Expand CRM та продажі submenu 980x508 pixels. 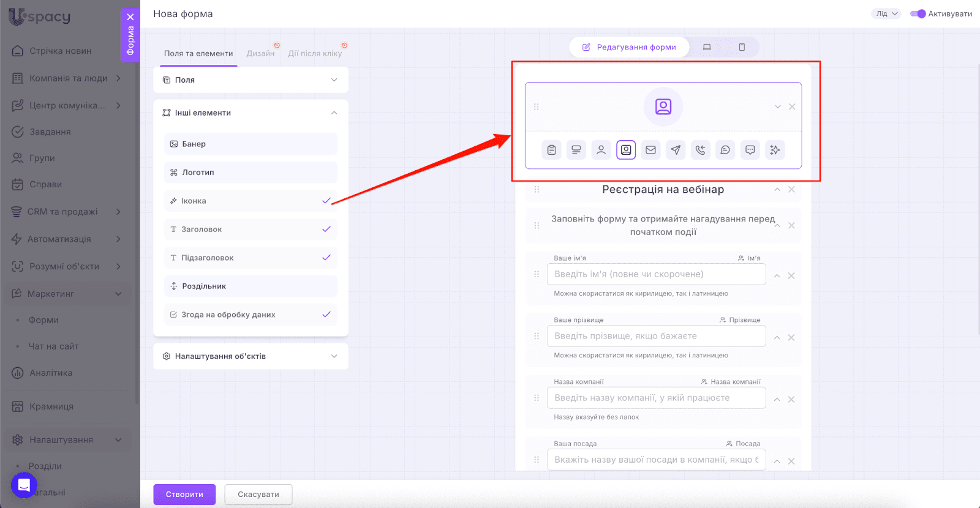coord(118,212)
